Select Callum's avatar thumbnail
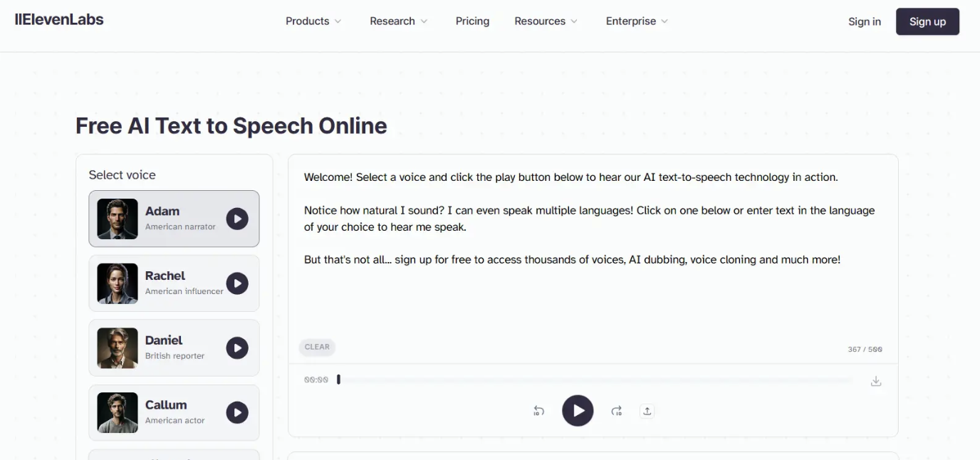This screenshot has height=460, width=980. (x=118, y=412)
